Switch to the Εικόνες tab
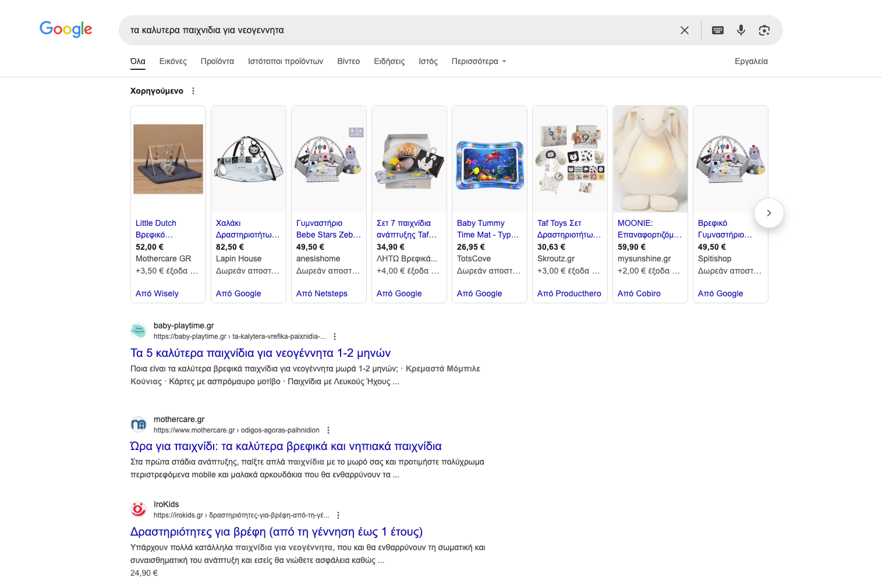 [173, 61]
